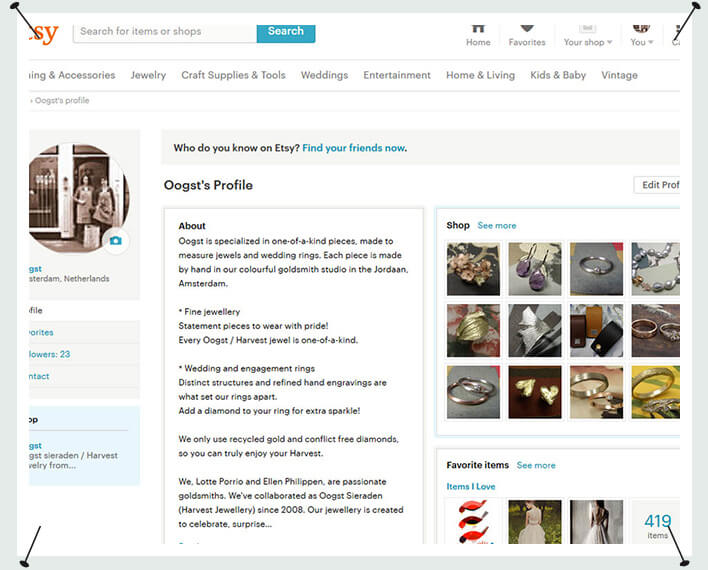Open the Home & Living category
The width and height of the screenshot is (708, 570).
(480, 75)
